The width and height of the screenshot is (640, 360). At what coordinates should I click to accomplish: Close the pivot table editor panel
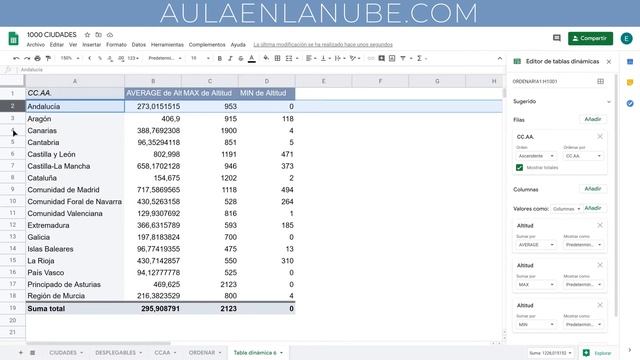click(609, 62)
